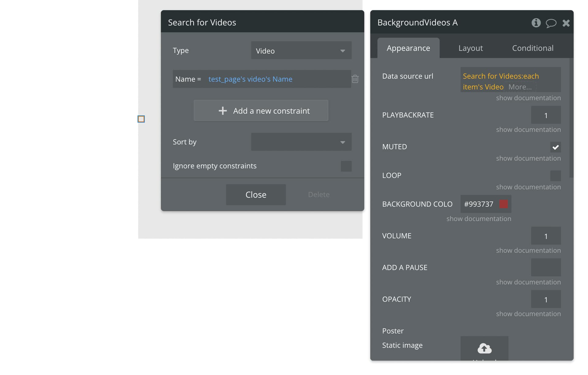Click the ADD A PAUSE input field
This screenshot has width=588, height=375.
[x=546, y=268]
